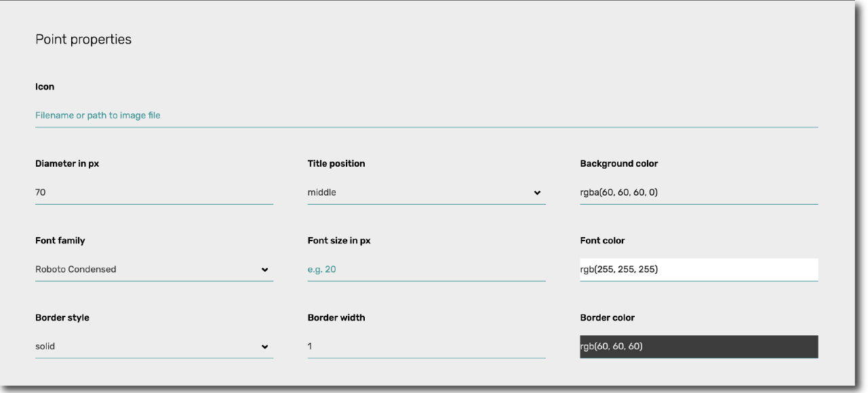Click the Border style chevron arrow

tap(264, 347)
